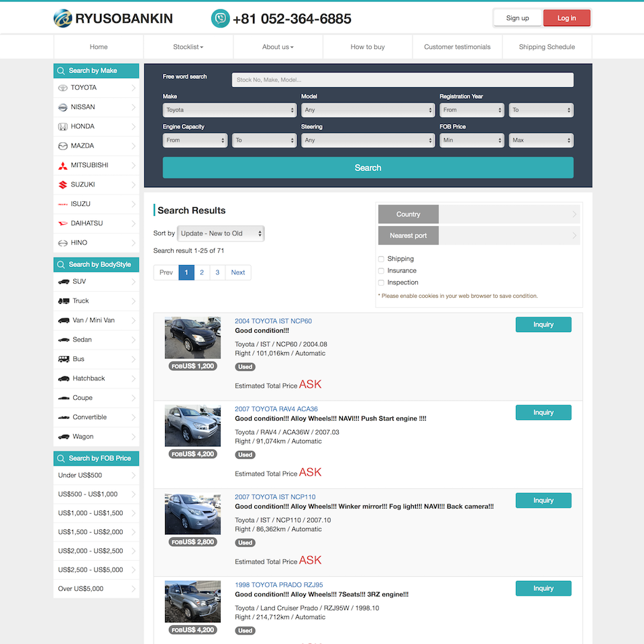Open the 2007 TOYOTA RAV4 ACA36 link
This screenshot has width=644, height=644.
pyautogui.click(x=276, y=409)
